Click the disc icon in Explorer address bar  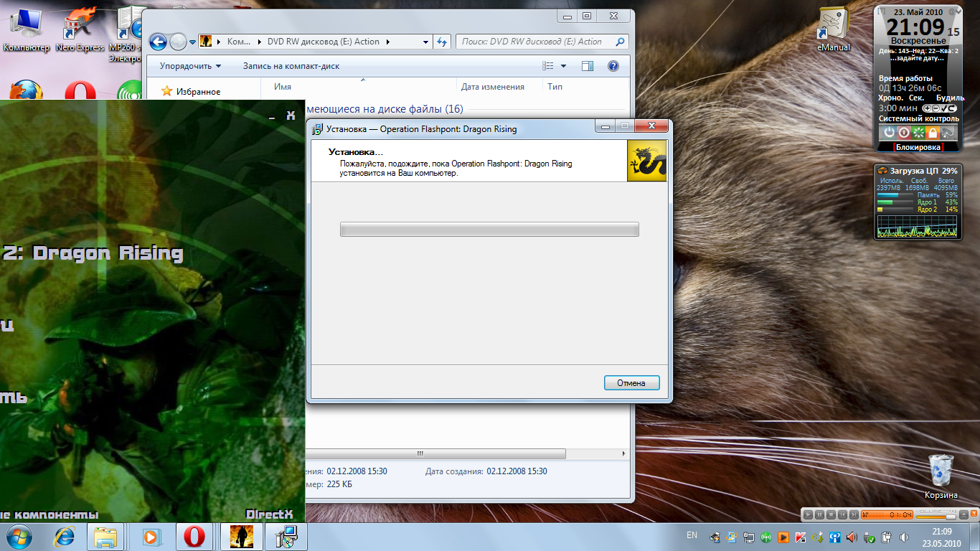point(205,42)
